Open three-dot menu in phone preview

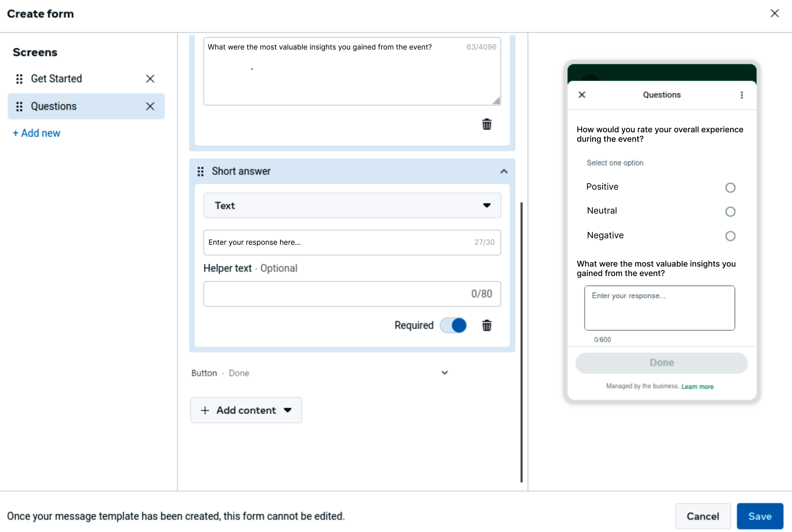742,95
